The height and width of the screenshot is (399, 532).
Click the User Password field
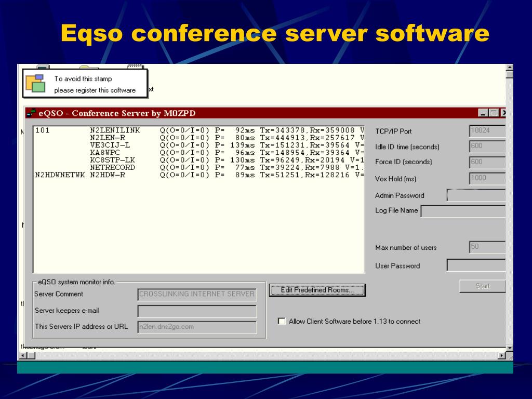point(476,265)
